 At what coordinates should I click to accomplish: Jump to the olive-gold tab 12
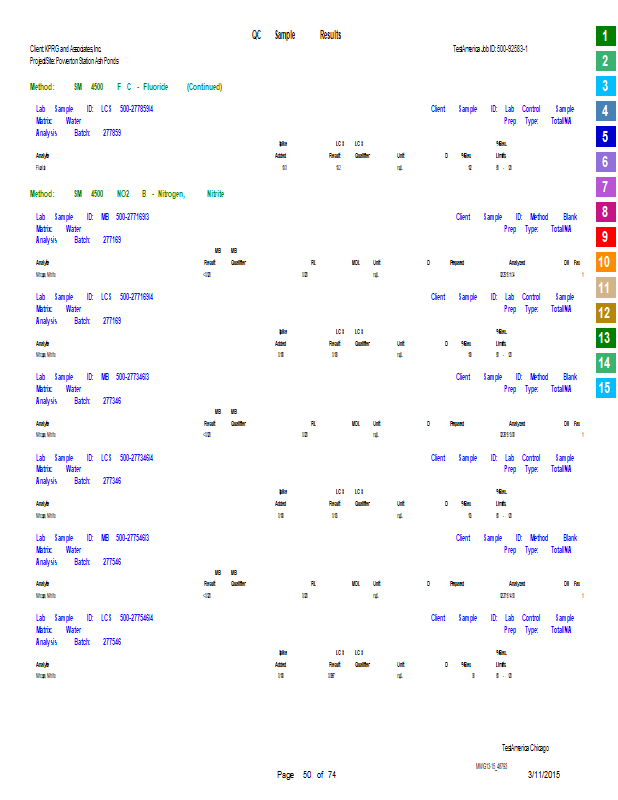click(604, 313)
